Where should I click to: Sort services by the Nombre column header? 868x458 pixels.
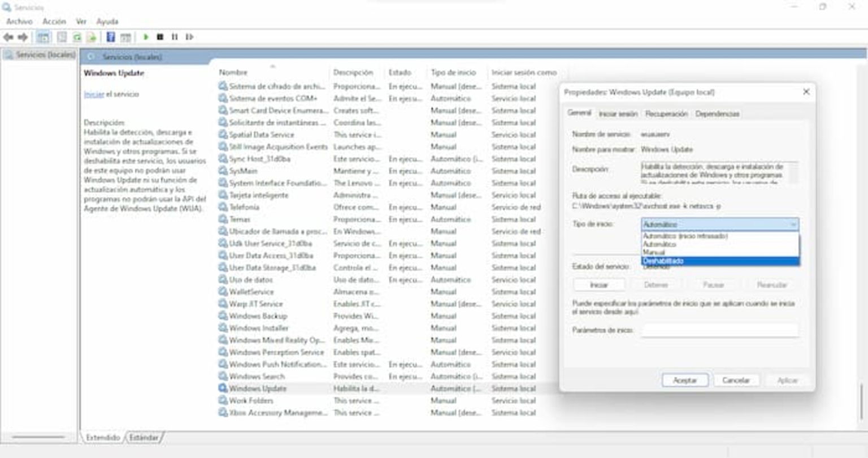(x=233, y=72)
